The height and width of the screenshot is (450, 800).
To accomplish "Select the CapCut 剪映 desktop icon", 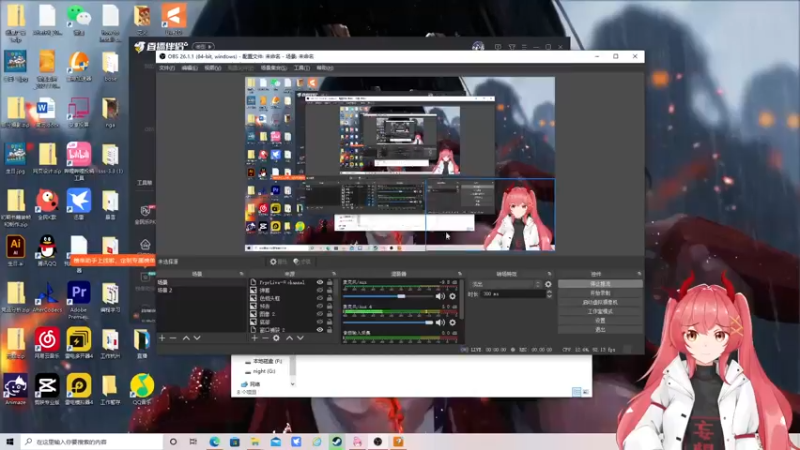I will tap(47, 390).
